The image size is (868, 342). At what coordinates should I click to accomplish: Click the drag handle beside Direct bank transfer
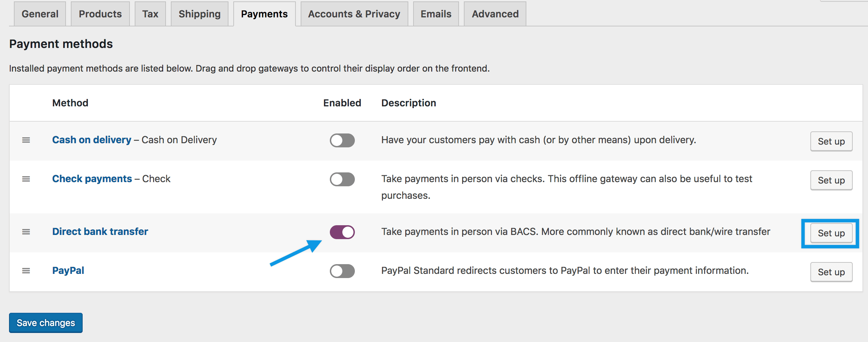tap(26, 232)
